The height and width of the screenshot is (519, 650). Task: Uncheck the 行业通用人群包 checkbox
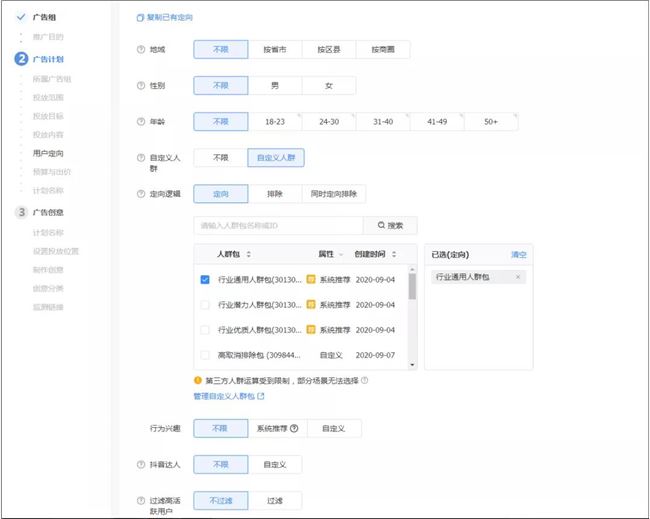205,279
